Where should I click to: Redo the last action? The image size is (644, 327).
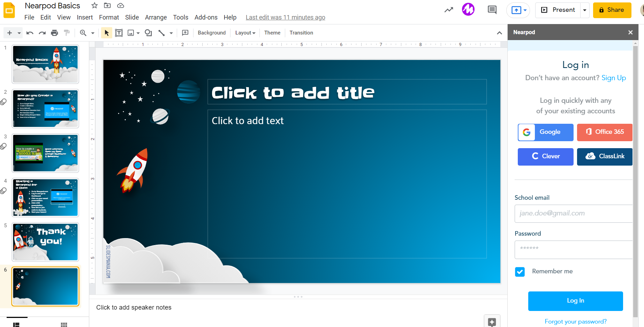(42, 33)
